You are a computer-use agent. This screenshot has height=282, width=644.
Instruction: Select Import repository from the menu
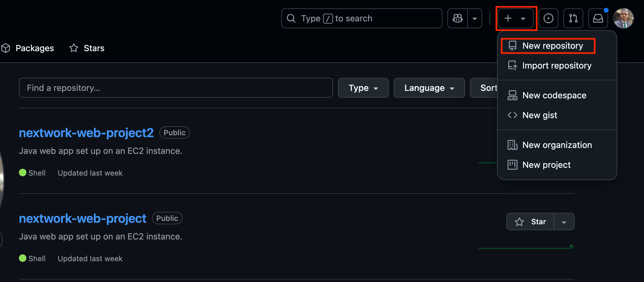click(557, 65)
